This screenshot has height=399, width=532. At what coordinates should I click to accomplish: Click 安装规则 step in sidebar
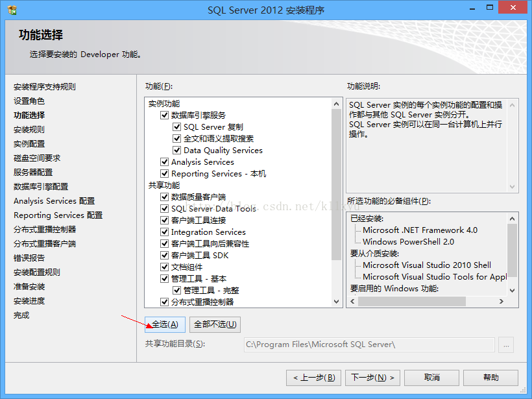point(29,130)
